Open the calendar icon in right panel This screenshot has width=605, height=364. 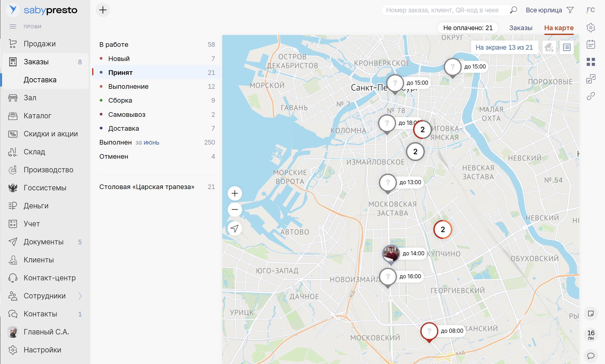click(591, 45)
